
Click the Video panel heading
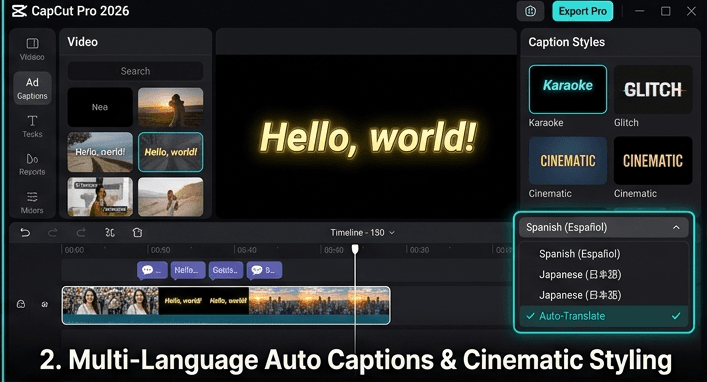83,42
